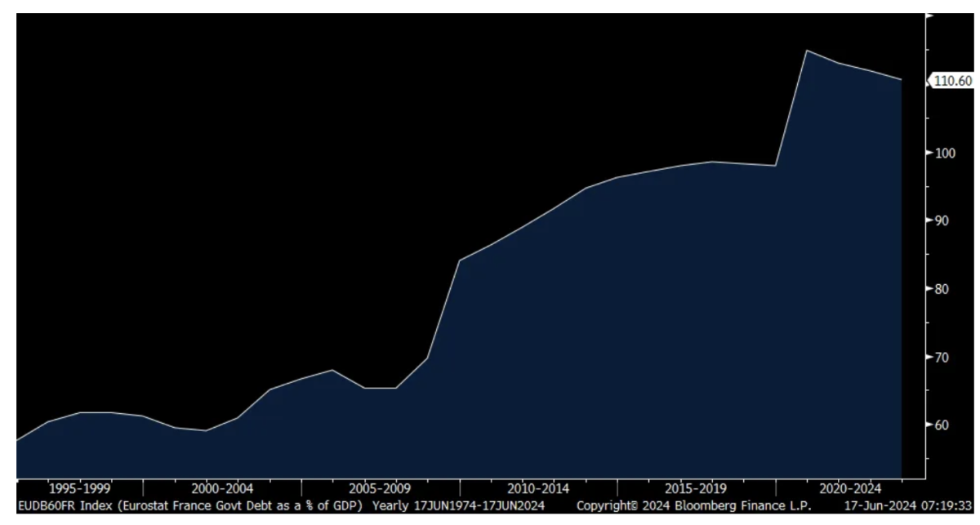Click the small arrow atop the y-axis

[929, 15]
